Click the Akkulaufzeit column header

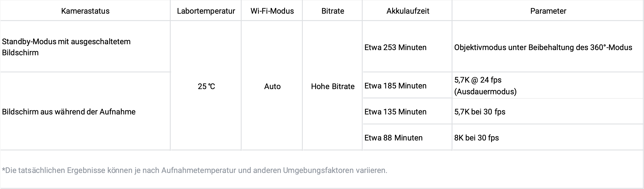408,11
